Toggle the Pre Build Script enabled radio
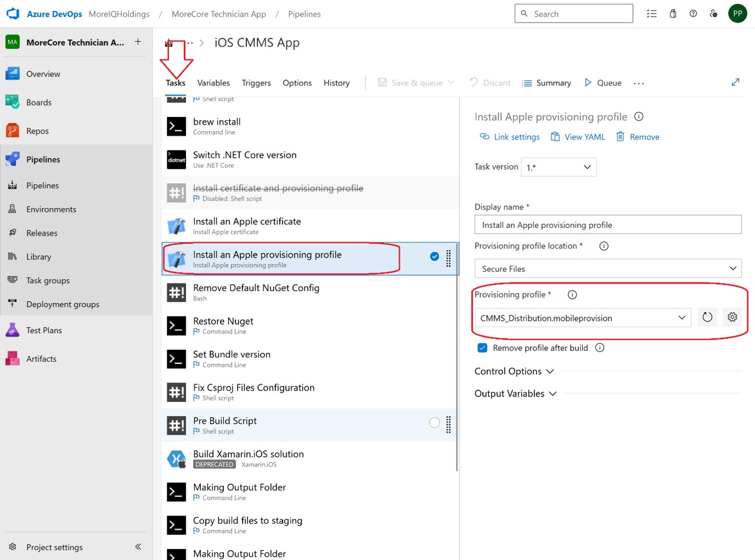755x560 pixels. click(x=435, y=423)
